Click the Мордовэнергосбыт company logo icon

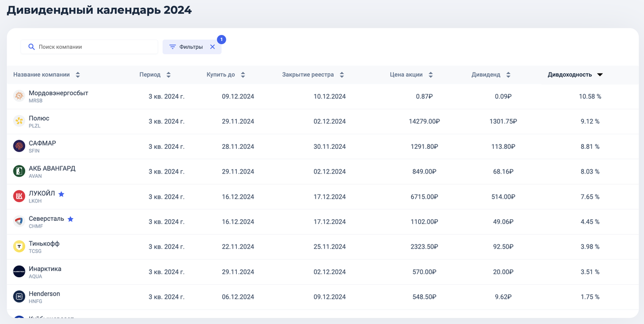19,96
